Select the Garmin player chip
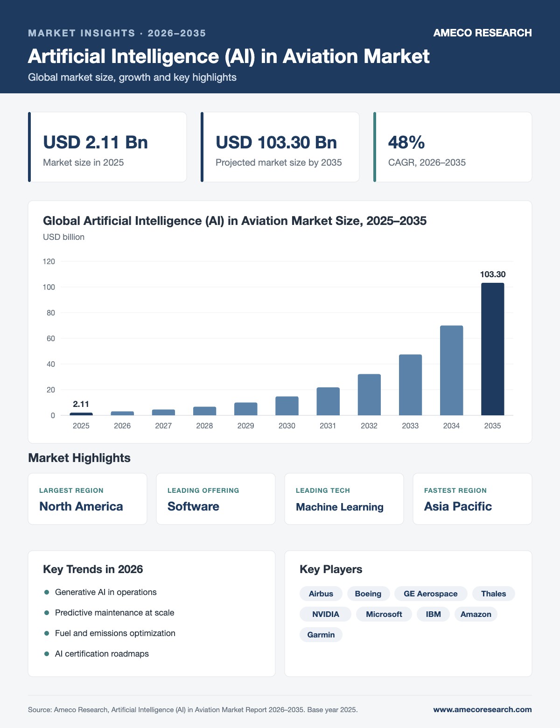 [321, 635]
